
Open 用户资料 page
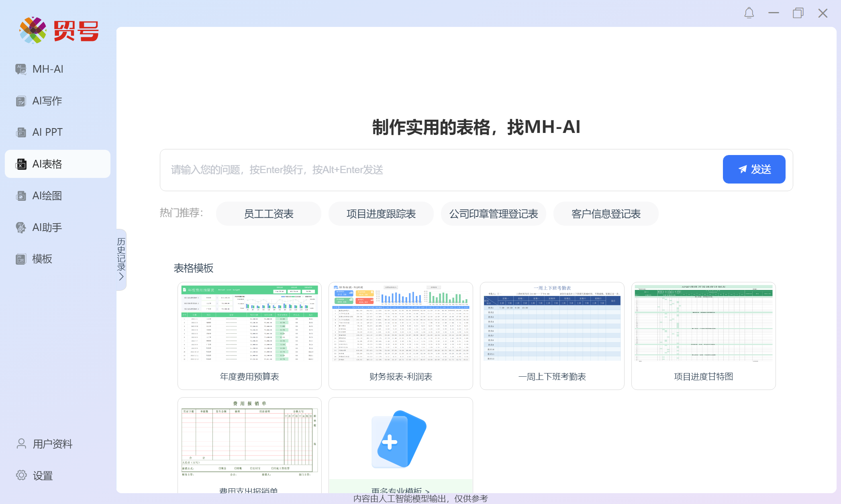(x=57, y=444)
